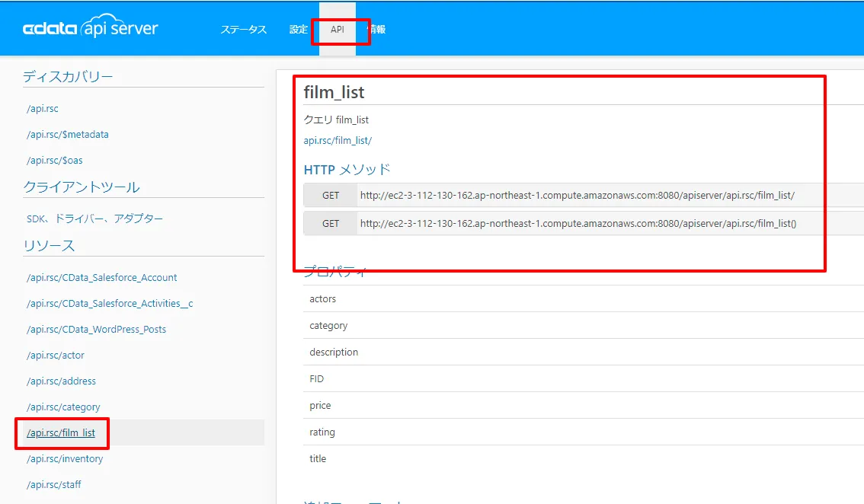Open the /api.rsc/category resource
Image resolution: width=864 pixels, height=504 pixels.
click(x=63, y=407)
